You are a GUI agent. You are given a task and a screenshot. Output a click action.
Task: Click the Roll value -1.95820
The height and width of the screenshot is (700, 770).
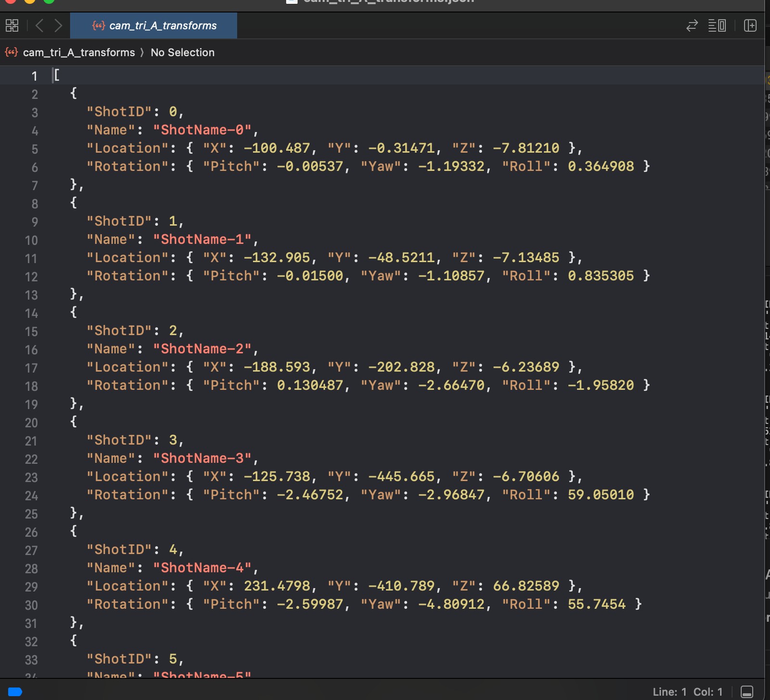pos(601,385)
